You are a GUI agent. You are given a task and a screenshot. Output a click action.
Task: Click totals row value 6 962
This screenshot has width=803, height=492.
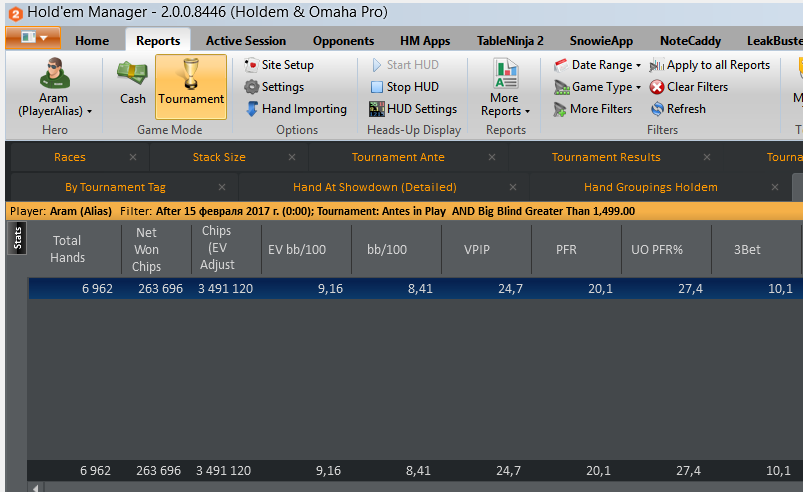[95, 470]
